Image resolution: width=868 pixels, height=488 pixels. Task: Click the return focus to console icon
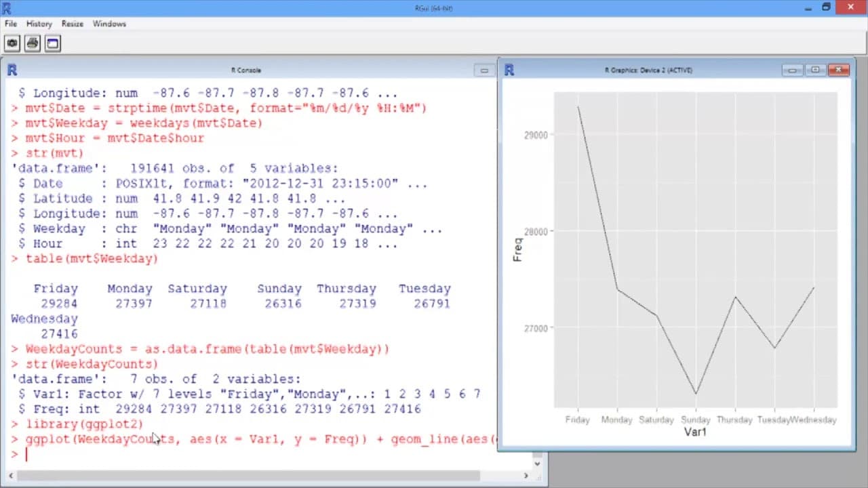tap(53, 43)
